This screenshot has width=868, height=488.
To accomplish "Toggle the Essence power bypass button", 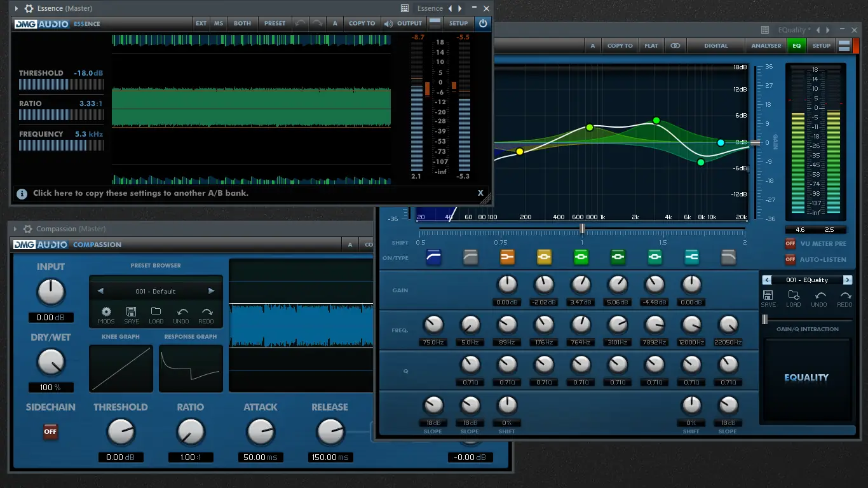I will pos(482,24).
